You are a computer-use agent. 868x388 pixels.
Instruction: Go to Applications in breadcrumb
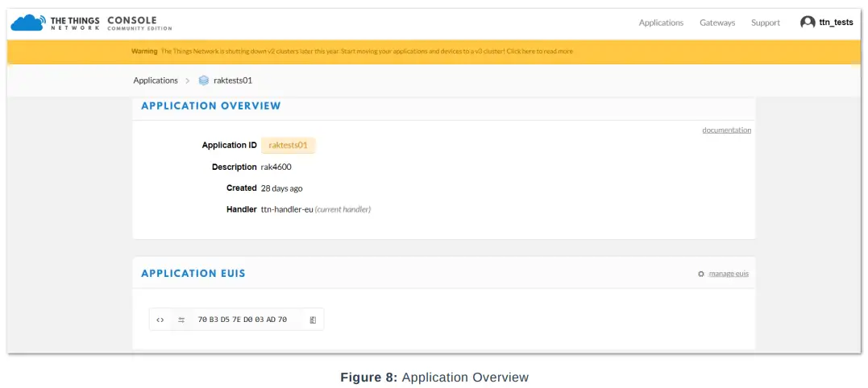click(156, 80)
